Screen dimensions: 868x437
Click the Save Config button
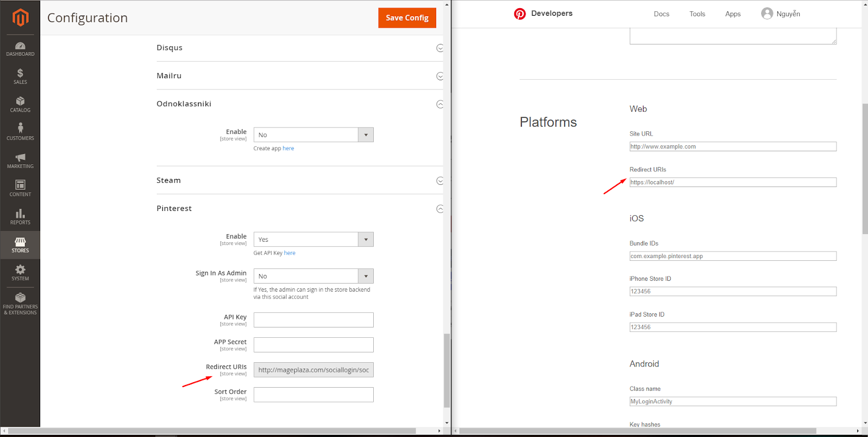tap(407, 18)
